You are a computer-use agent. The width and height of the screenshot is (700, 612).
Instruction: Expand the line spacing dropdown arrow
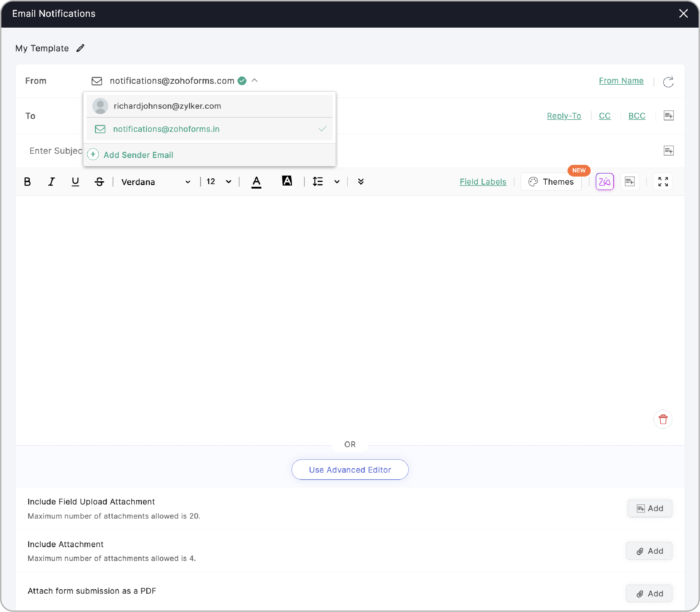[x=337, y=182]
